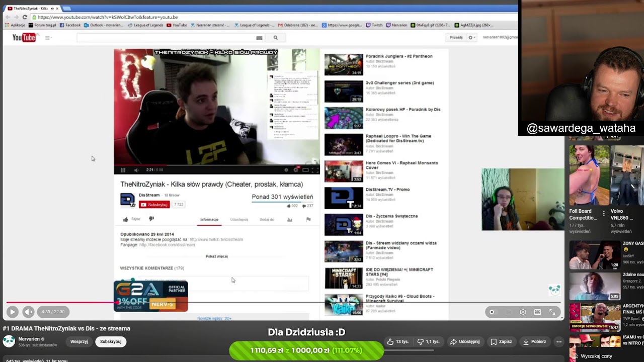Expand description with Pokaż więcej
The height and width of the screenshot is (362, 644).
(217, 256)
